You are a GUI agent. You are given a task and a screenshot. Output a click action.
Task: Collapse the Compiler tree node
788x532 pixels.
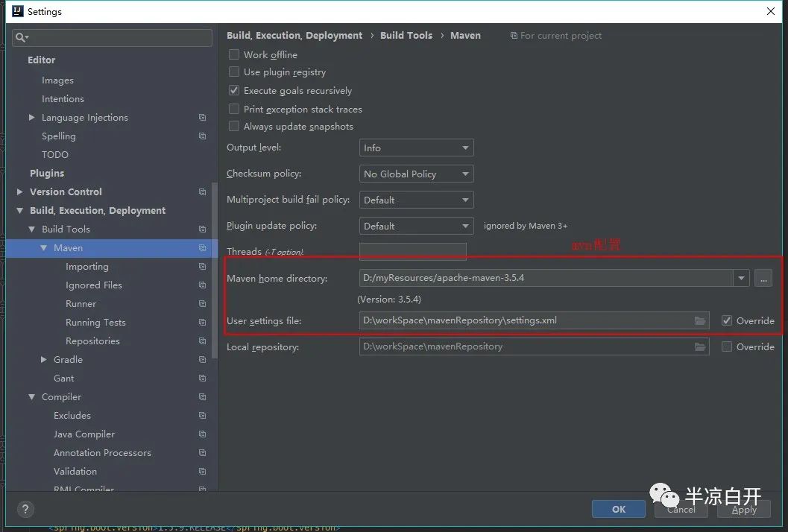[31, 397]
